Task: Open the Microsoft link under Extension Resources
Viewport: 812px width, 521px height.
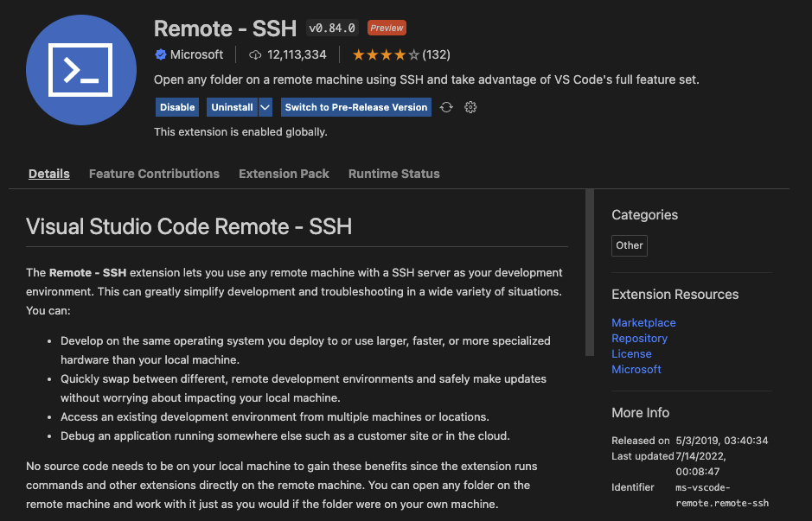Action: click(636, 370)
